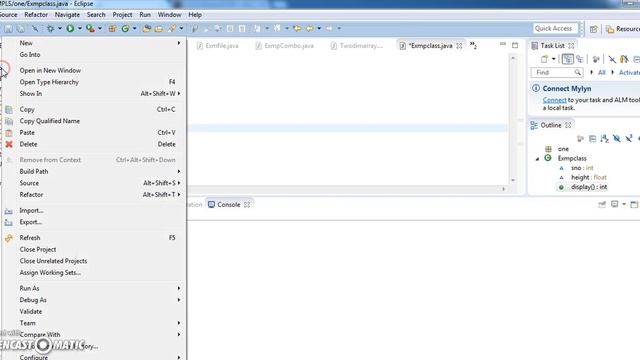The image size is (640, 360).
Task: Click the Connect link in the Mylyn panel
Action: point(554,100)
